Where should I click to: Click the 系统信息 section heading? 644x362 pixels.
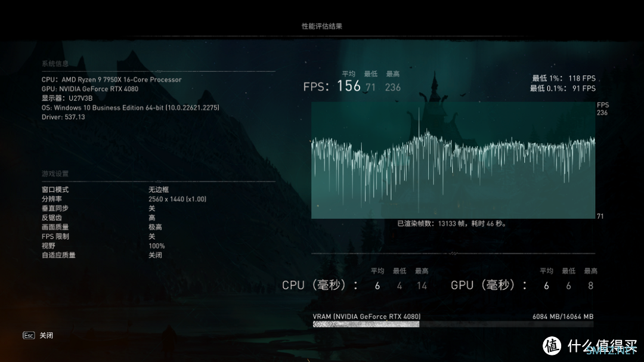55,63
